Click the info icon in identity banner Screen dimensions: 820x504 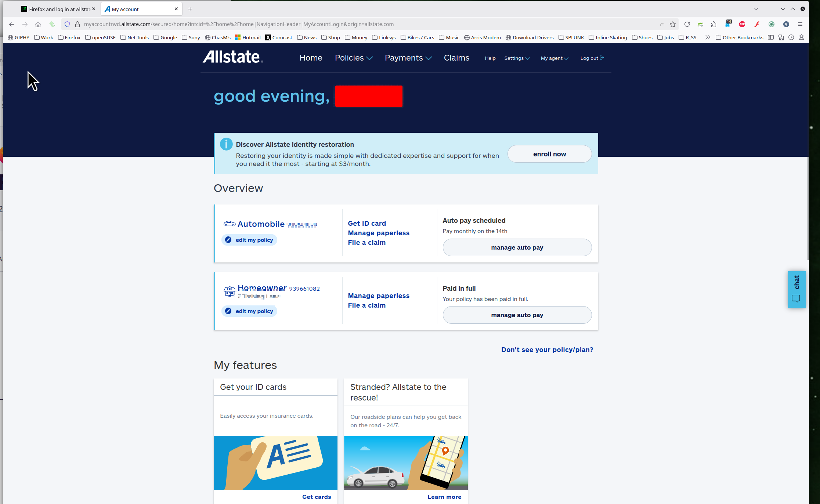click(226, 144)
